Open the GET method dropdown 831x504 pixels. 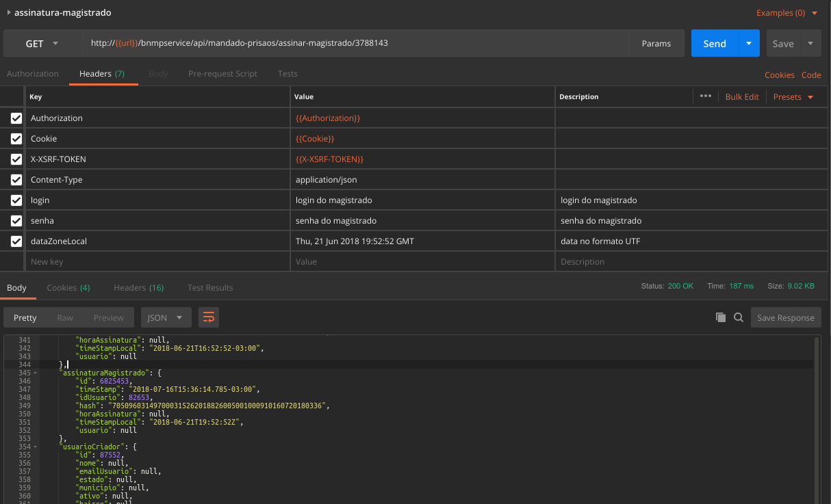43,43
